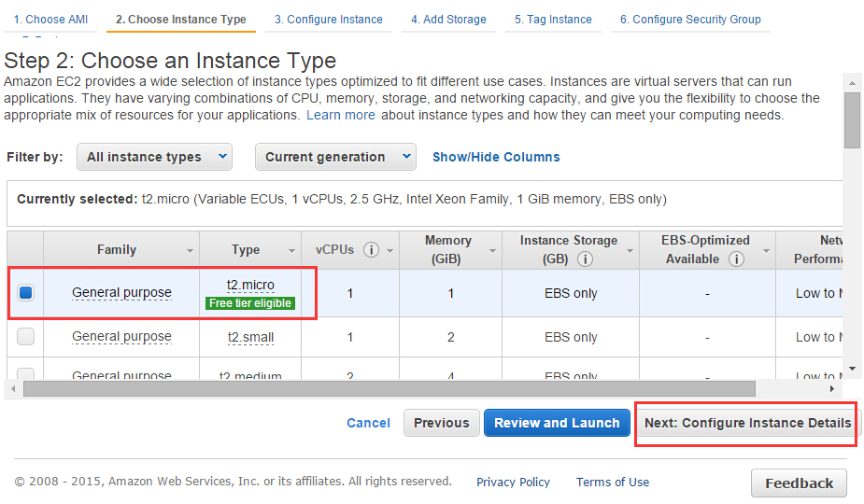864x504 pixels.
Task: Click EBS only in the t2.small row
Action: [x=571, y=337]
